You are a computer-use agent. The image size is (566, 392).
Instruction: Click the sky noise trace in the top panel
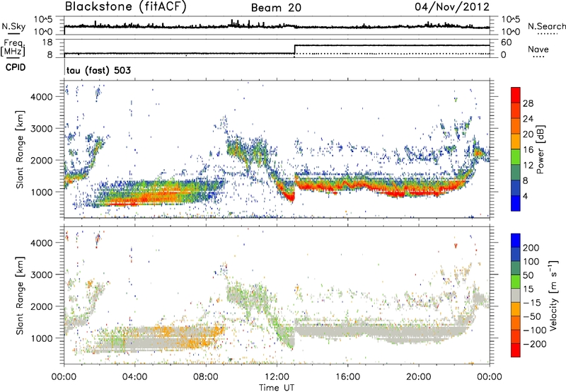point(277,25)
